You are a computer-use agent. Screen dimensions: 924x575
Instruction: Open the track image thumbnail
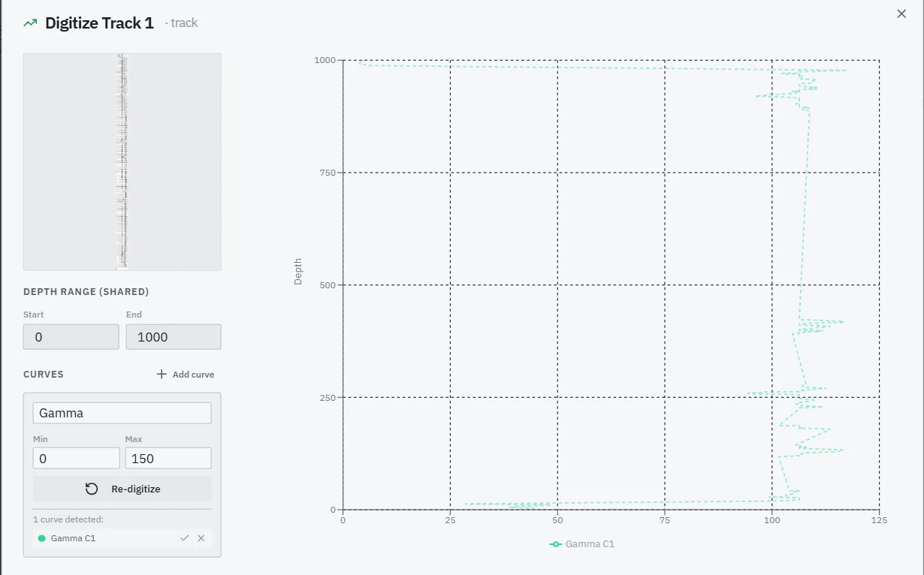click(122, 161)
